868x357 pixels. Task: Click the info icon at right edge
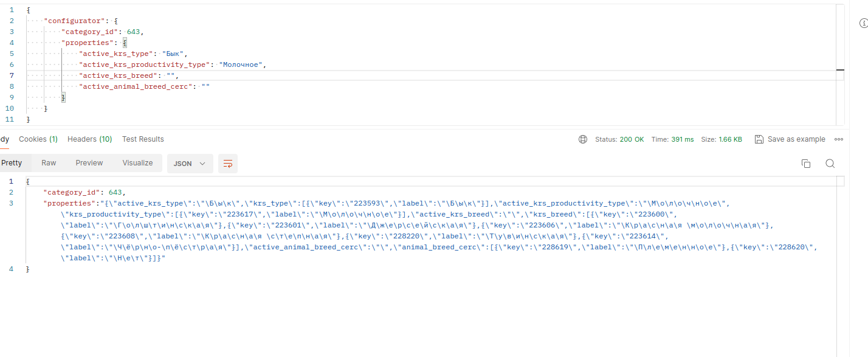coord(864,23)
